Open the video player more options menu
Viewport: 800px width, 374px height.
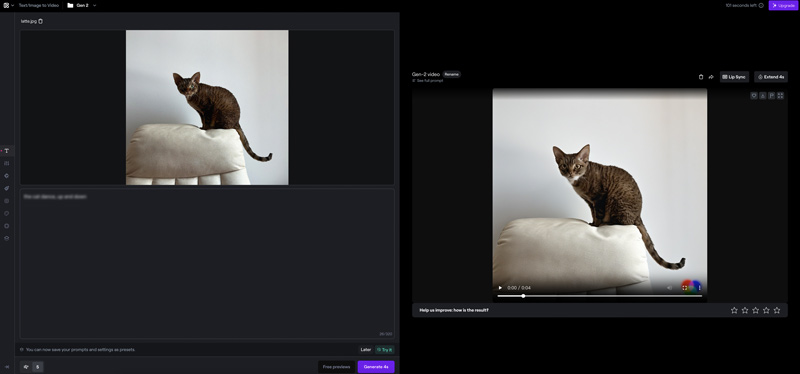(x=699, y=288)
